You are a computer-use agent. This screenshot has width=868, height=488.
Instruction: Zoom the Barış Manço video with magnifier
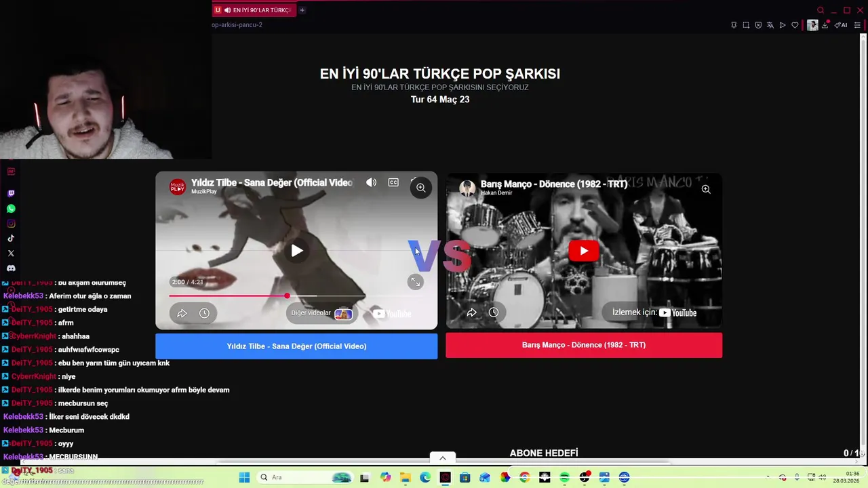pos(706,189)
